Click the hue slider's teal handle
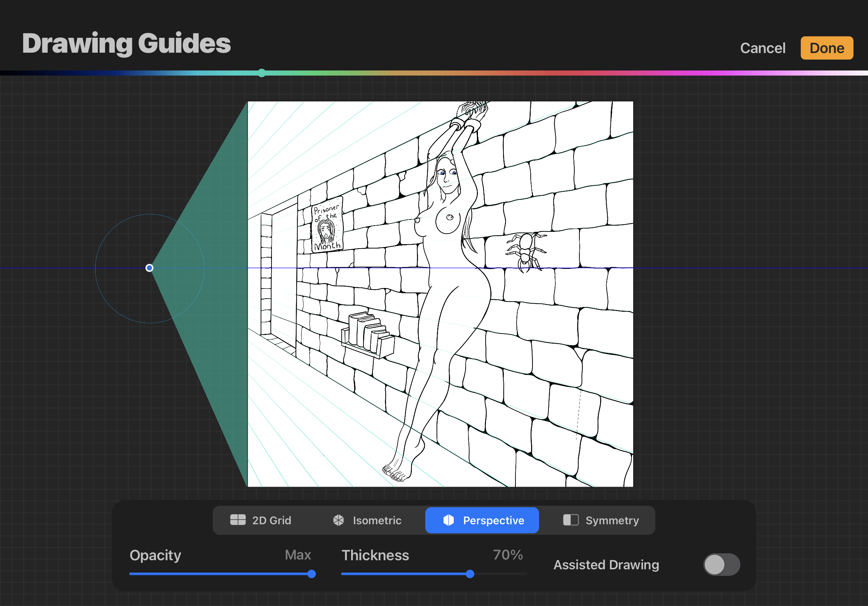Screen dimensions: 868x606 coord(262,73)
